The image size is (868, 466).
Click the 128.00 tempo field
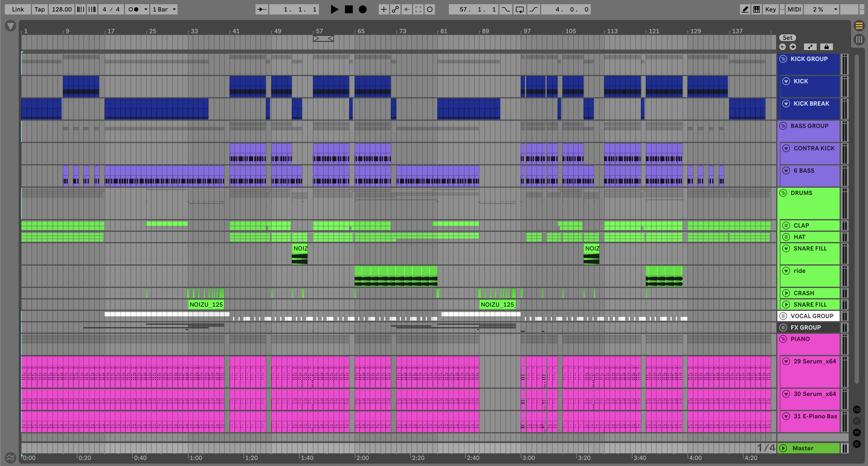62,9
